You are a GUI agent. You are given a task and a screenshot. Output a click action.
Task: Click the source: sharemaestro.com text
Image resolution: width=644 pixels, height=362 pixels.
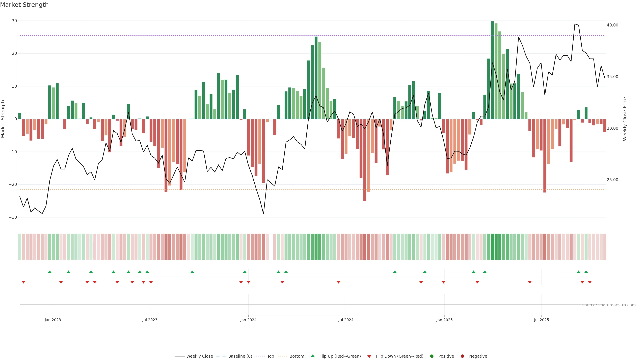[x=609, y=305]
